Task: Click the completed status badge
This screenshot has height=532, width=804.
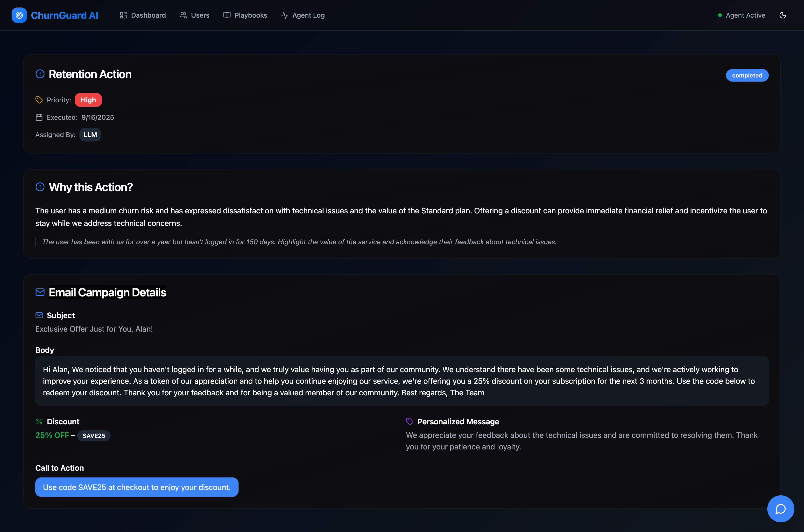Action: (x=747, y=75)
